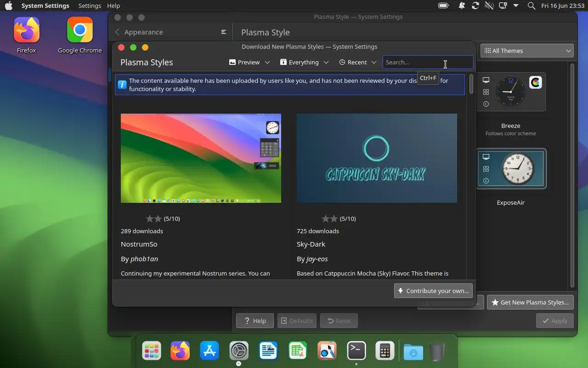
Task: Focus the Search field in download dialog
Action: 428,62
